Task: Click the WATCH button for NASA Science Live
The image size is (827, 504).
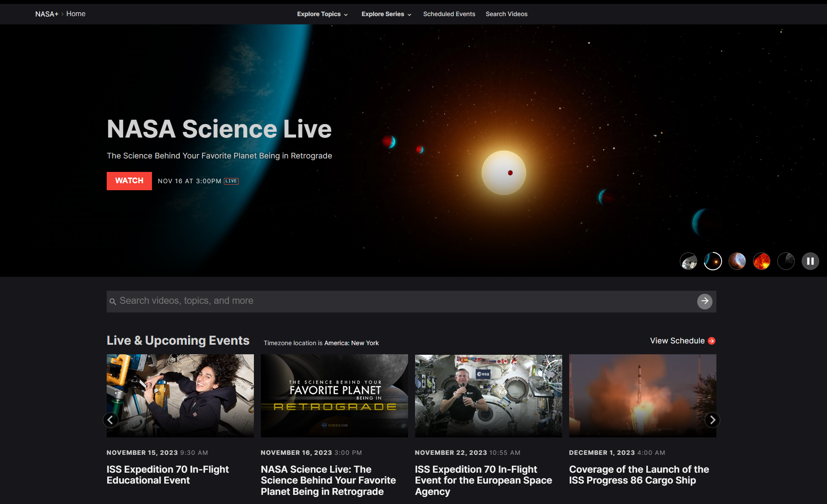Action: (x=129, y=181)
